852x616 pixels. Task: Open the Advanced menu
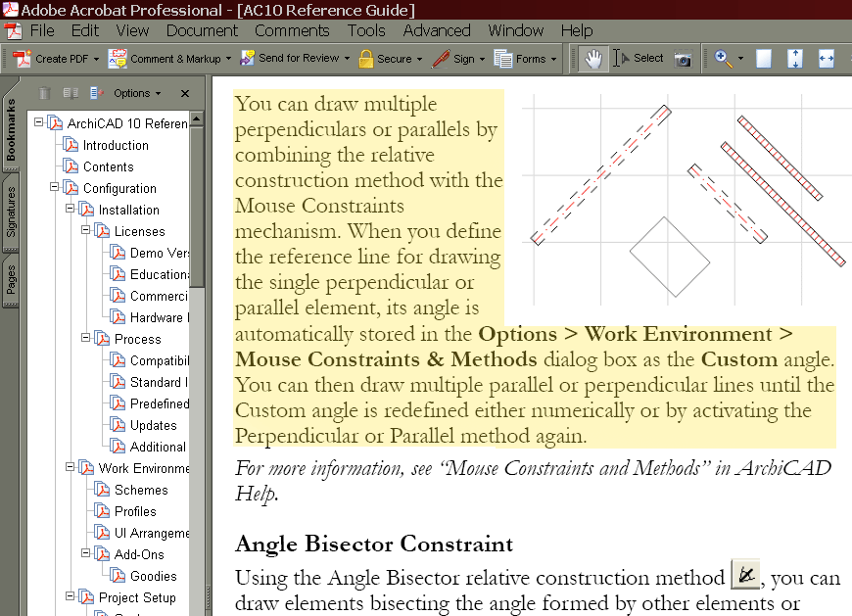tap(436, 30)
